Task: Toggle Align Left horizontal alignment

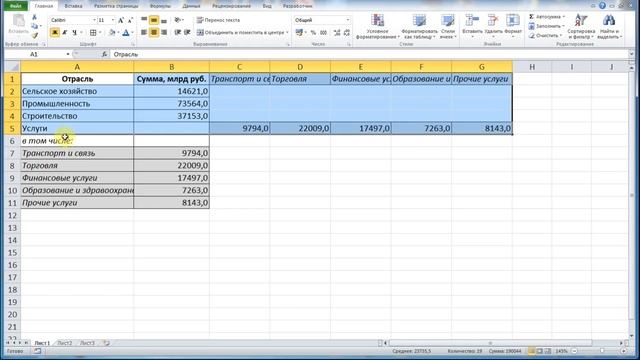Action: coord(144,32)
